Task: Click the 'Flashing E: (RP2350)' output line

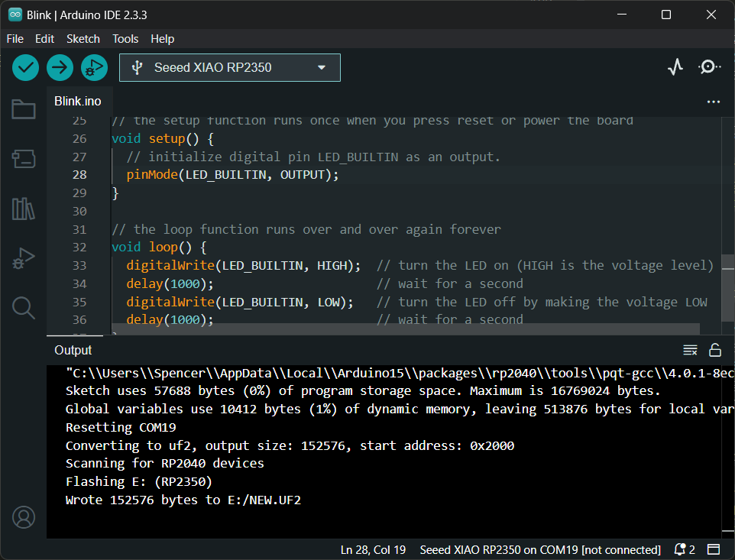Action: tap(139, 482)
